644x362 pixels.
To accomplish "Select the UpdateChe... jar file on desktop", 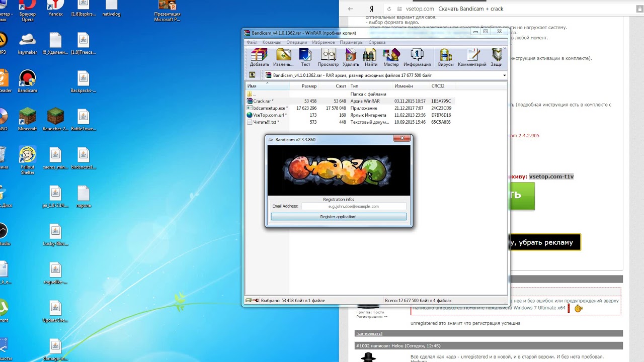I will click(x=55, y=312).
